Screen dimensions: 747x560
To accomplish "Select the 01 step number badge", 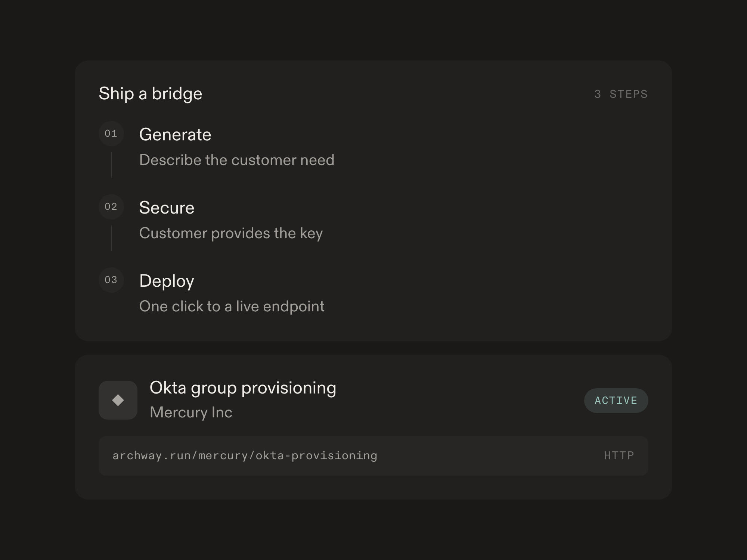I will [x=111, y=134].
